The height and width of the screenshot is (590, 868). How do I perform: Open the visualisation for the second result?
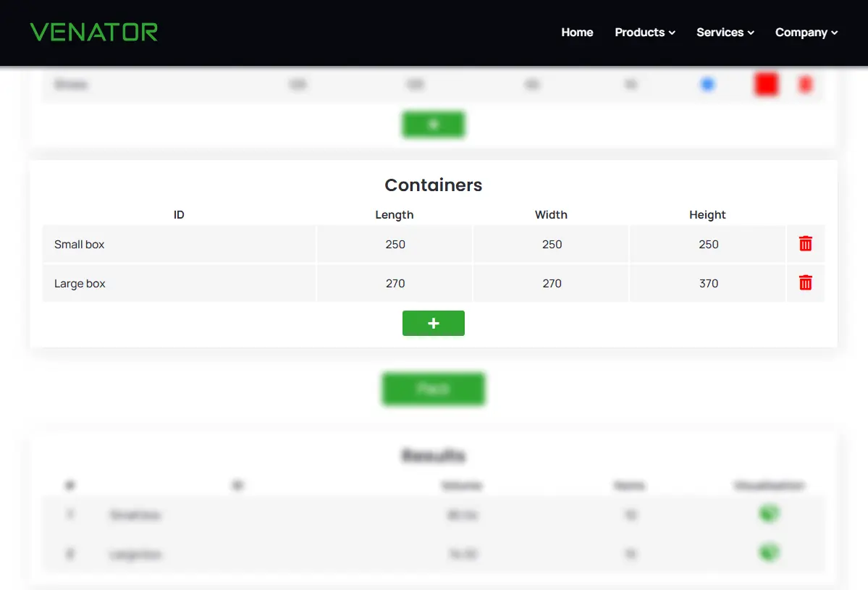tap(770, 552)
